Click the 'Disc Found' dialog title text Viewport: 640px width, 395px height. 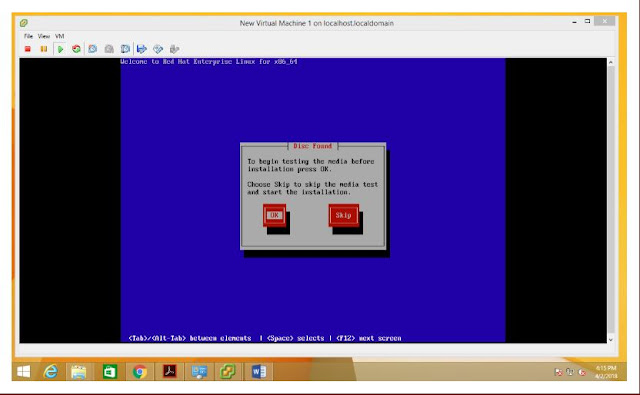(x=313, y=146)
